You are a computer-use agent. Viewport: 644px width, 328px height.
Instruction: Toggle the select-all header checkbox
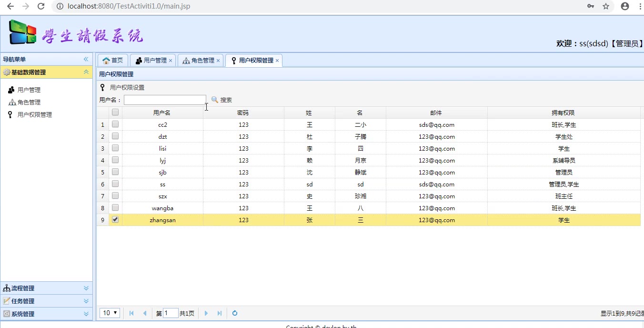tap(115, 113)
